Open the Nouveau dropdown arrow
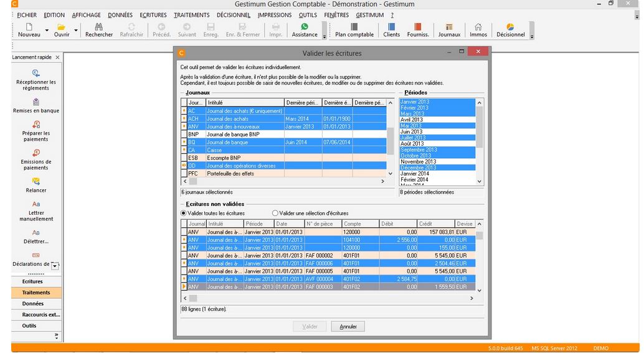Viewport: 644px width, 353px height. coord(47,31)
